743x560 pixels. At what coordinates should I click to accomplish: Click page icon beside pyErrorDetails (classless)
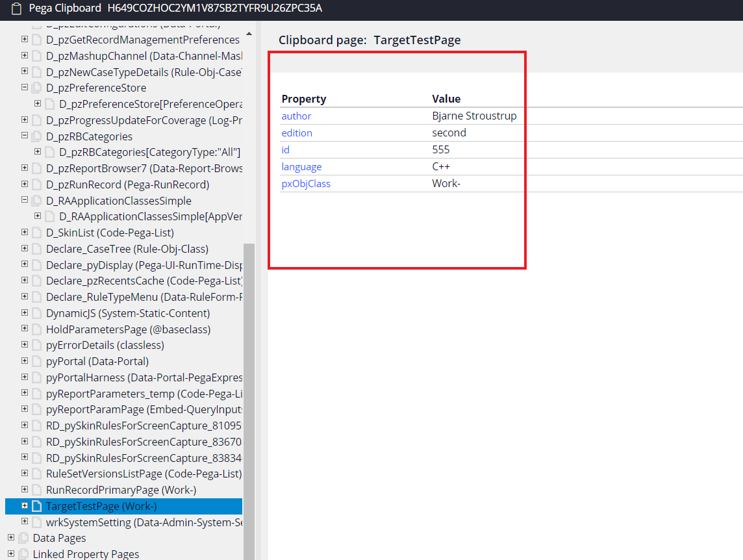tap(36, 345)
